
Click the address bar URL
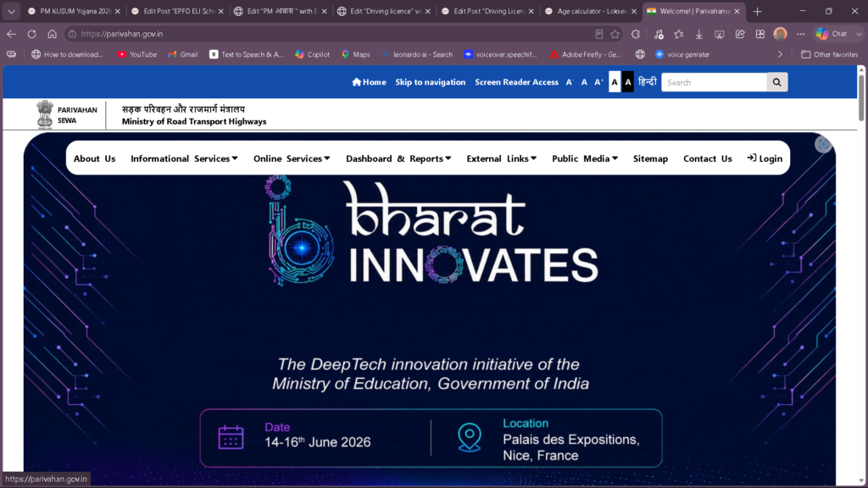pos(122,34)
